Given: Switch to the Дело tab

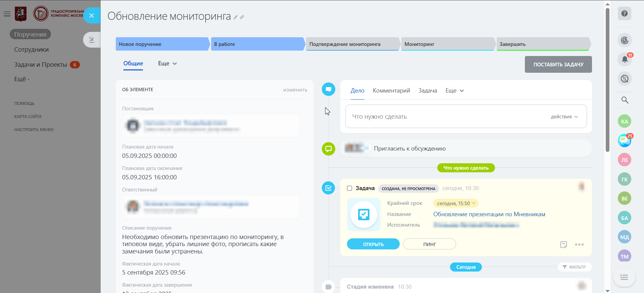Looking at the screenshot, I should [x=357, y=91].
